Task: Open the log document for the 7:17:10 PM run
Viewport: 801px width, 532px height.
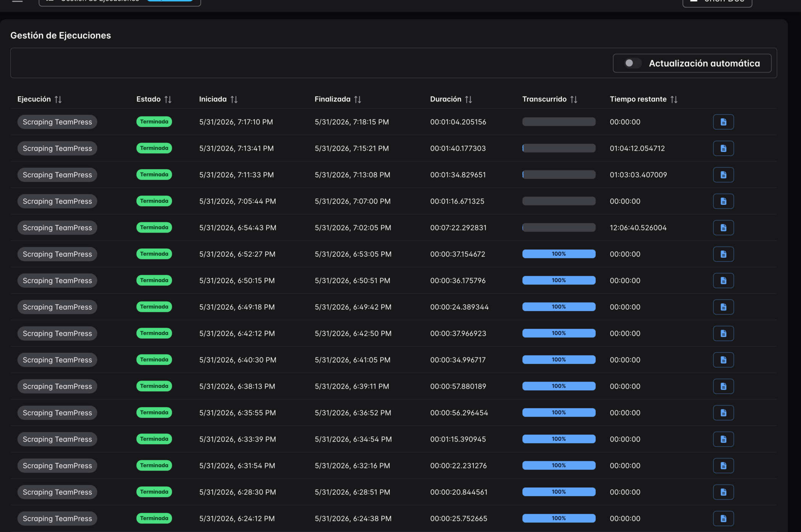Action: tap(723, 122)
